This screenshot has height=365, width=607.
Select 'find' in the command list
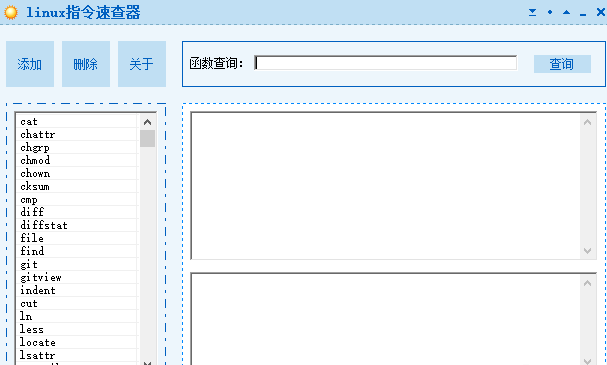[x=77, y=251]
